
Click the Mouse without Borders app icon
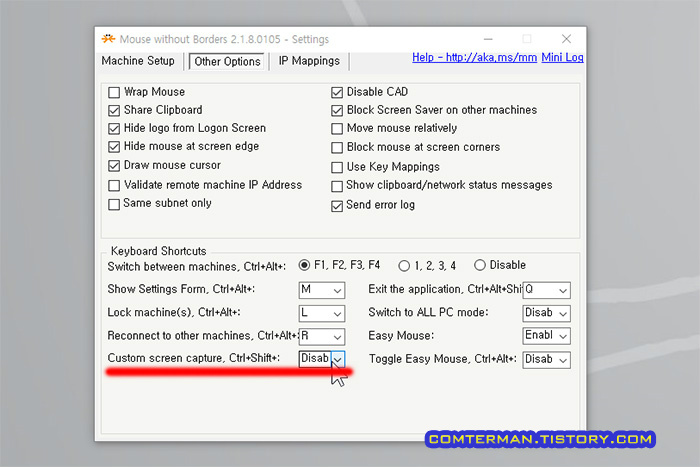[x=108, y=39]
